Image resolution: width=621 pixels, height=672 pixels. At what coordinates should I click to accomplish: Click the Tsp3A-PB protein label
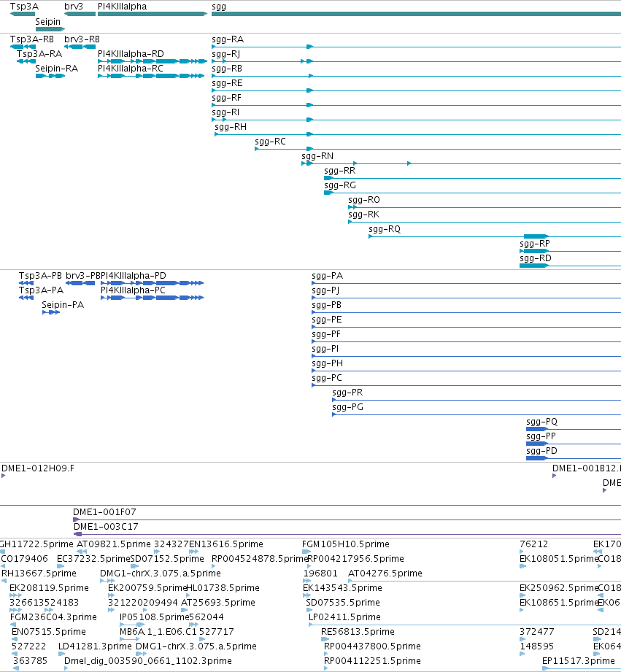click(40, 276)
